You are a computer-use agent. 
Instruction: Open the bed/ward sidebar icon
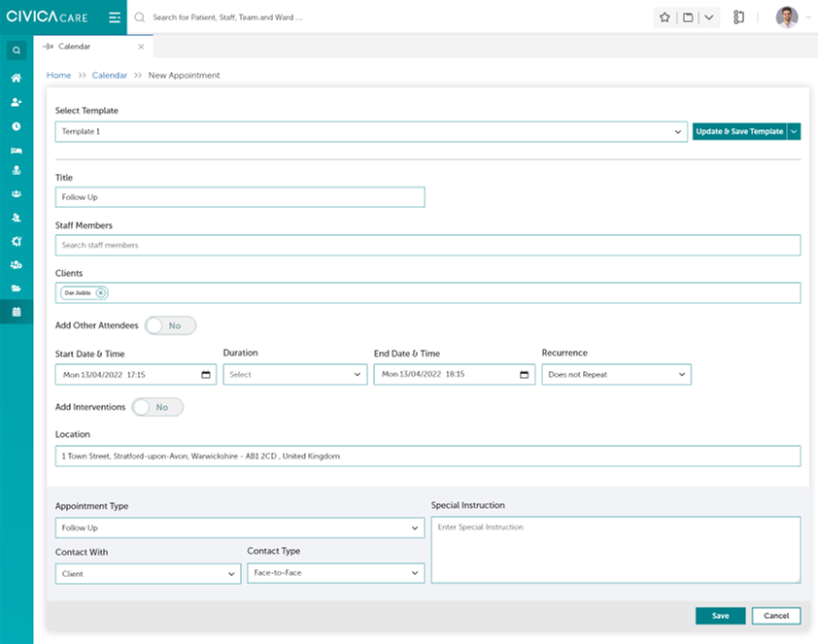17,151
